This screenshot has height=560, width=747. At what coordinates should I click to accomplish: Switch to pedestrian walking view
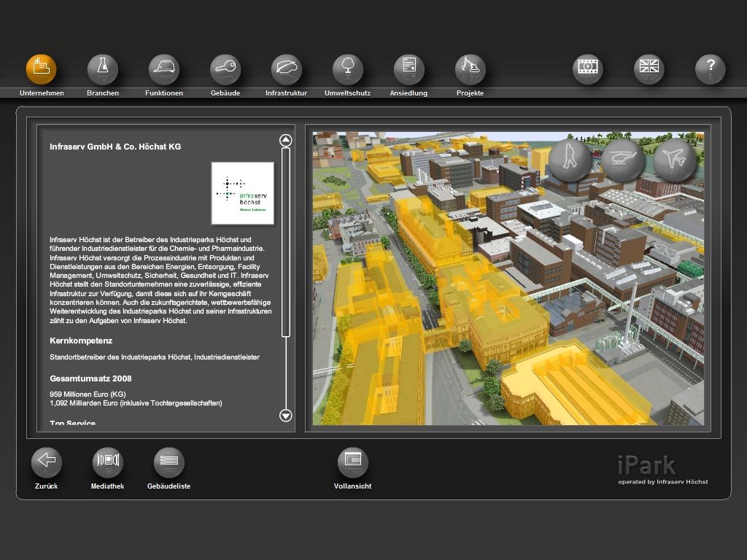(570, 160)
